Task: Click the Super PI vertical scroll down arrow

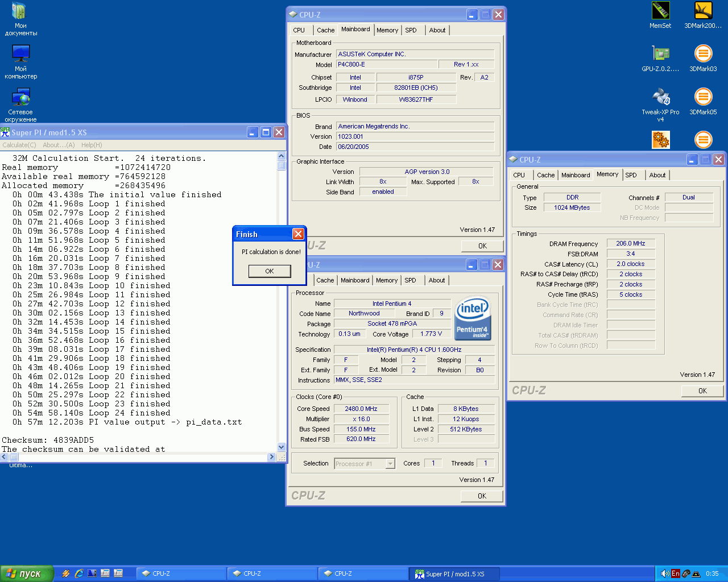Action: tap(281, 447)
